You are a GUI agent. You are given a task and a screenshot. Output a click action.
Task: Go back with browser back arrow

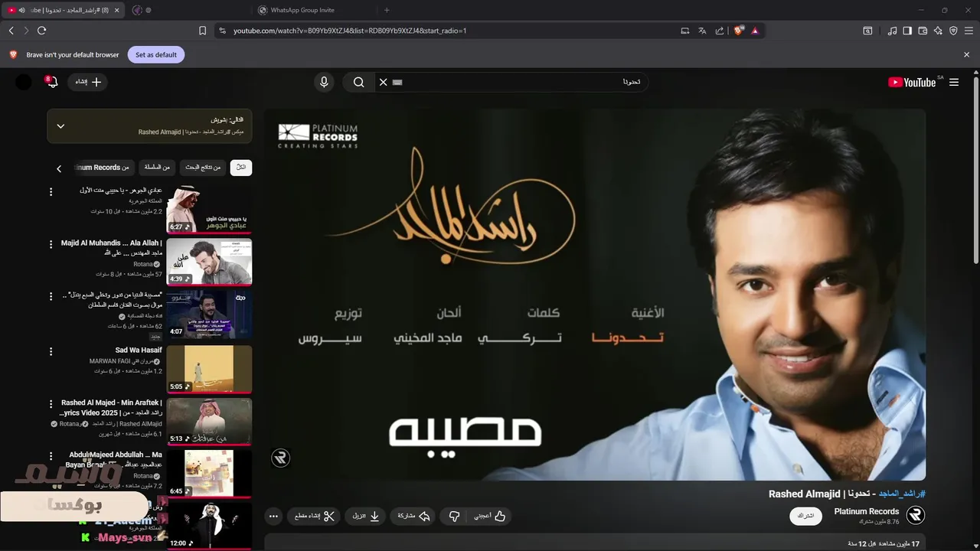click(11, 31)
